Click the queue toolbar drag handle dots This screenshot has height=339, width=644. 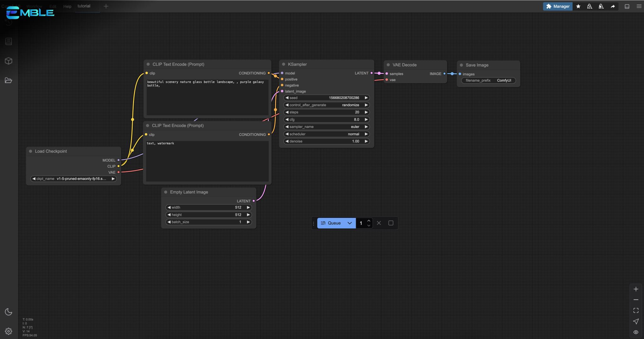point(314,223)
